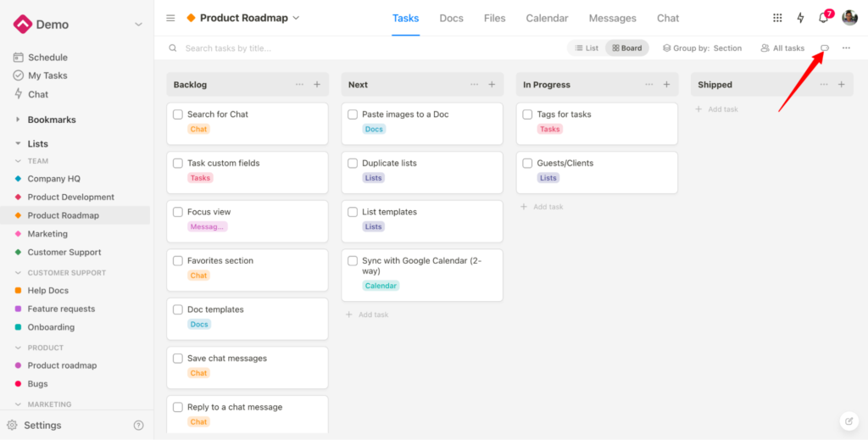The image size is (868, 440).
Task: Check Paste images to a Doc
Action: point(353,114)
